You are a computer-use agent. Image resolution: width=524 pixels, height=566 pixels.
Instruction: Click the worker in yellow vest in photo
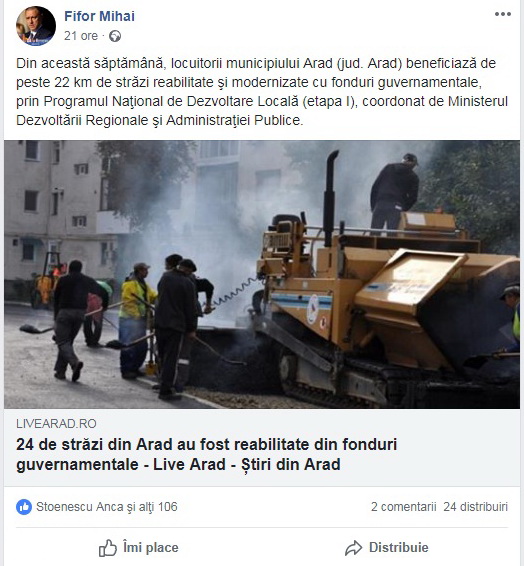click(135, 319)
